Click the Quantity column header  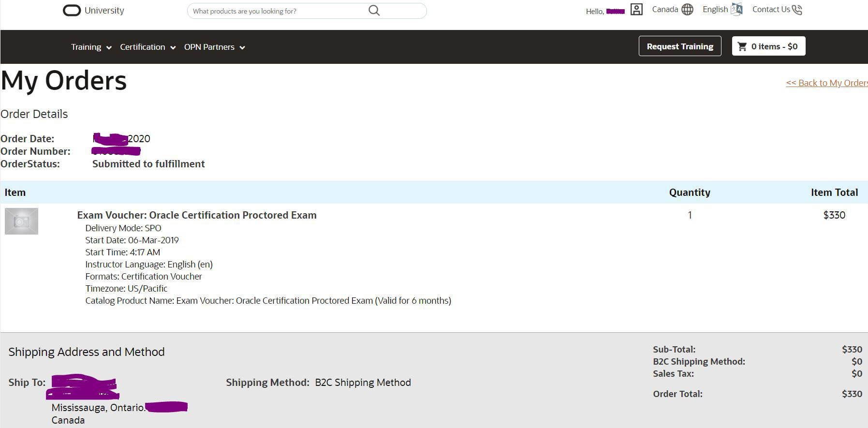[x=690, y=192]
